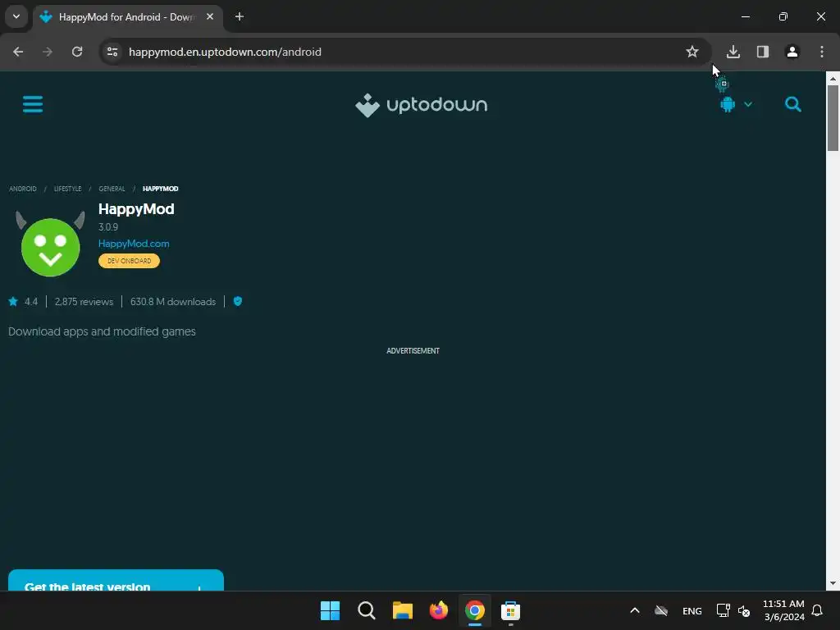Close the HappyMod for Android tab
Screen dimensions: 840x630
point(210,17)
